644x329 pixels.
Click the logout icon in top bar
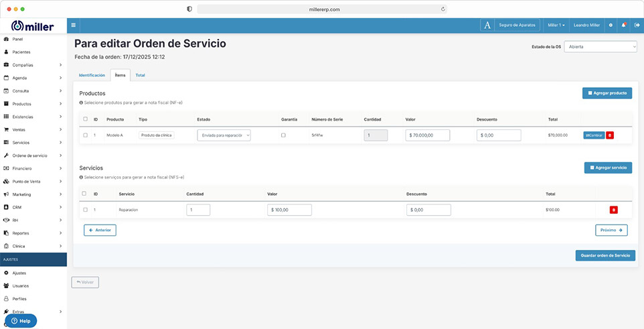(637, 25)
